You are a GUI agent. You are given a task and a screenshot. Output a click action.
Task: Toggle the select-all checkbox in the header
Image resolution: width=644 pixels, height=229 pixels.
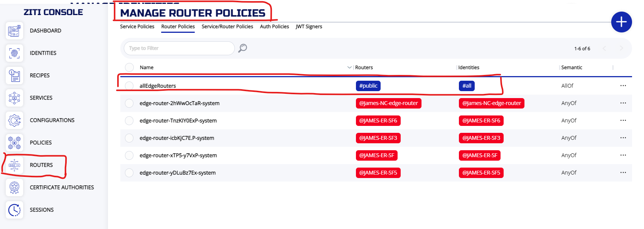(x=130, y=68)
